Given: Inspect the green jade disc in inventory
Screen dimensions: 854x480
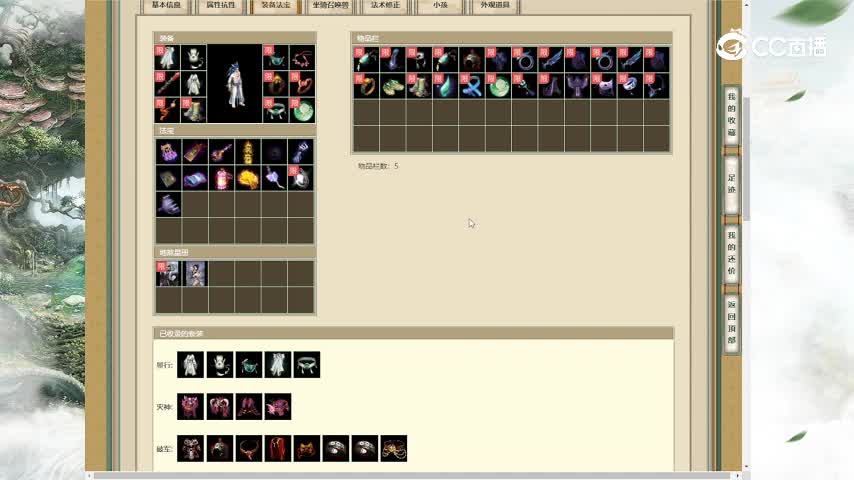Looking at the screenshot, I should [498, 86].
